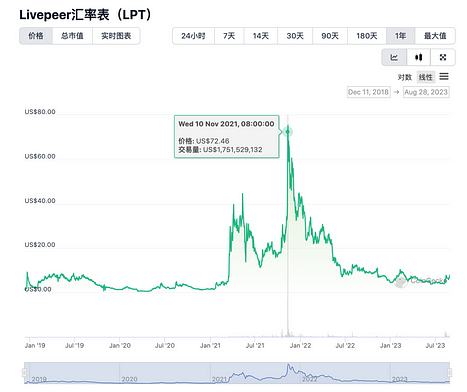Select the 价格 tab

(36, 36)
